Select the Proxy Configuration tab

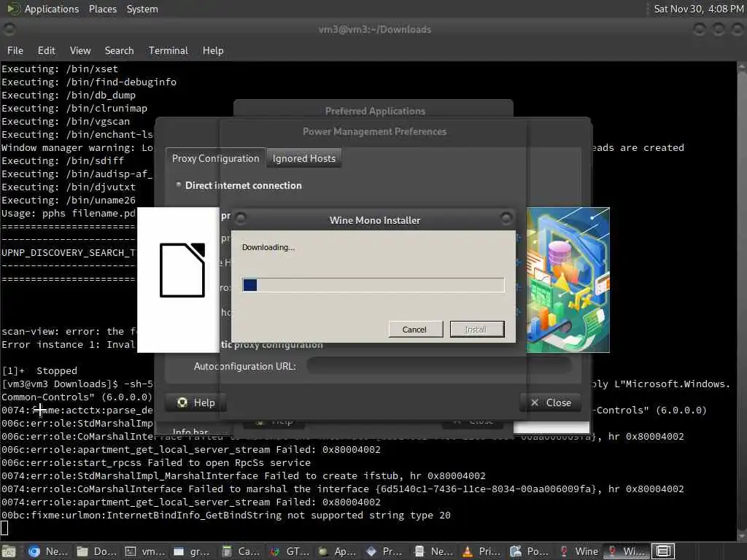(215, 158)
